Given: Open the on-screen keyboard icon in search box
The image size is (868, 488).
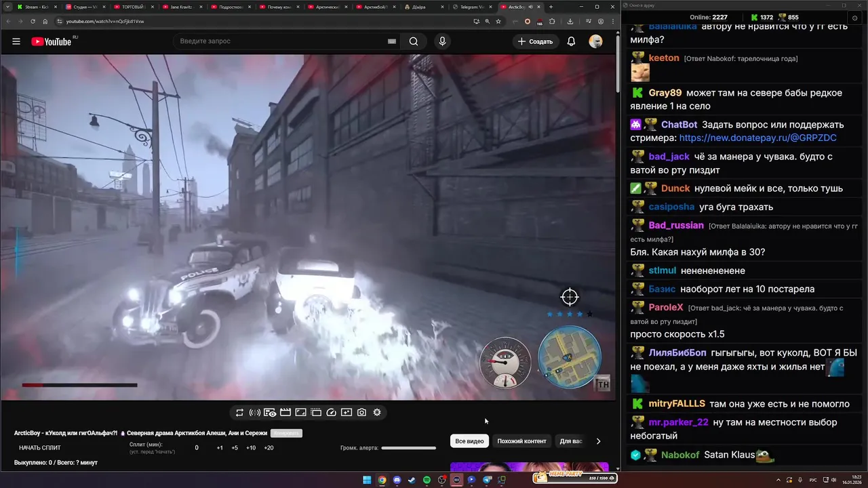Looking at the screenshot, I should pos(391,41).
